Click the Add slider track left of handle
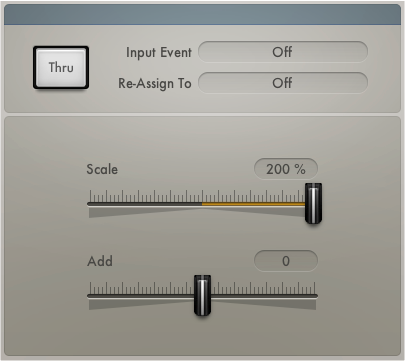 point(141,296)
